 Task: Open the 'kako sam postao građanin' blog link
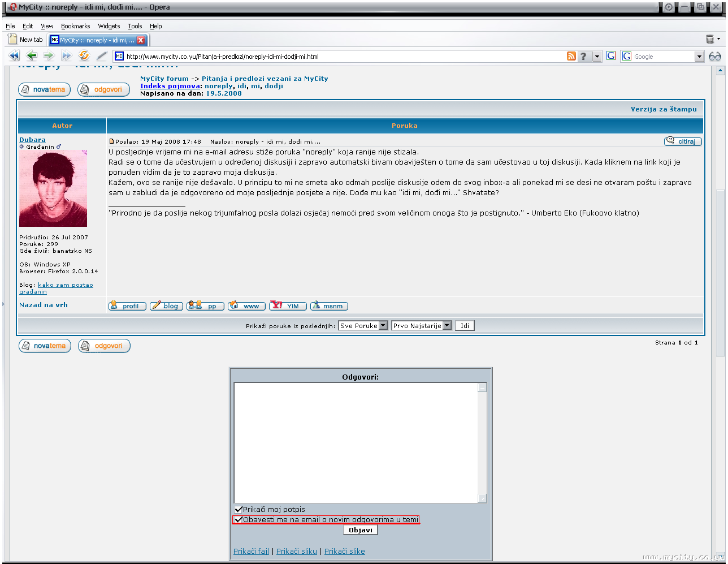click(56, 288)
